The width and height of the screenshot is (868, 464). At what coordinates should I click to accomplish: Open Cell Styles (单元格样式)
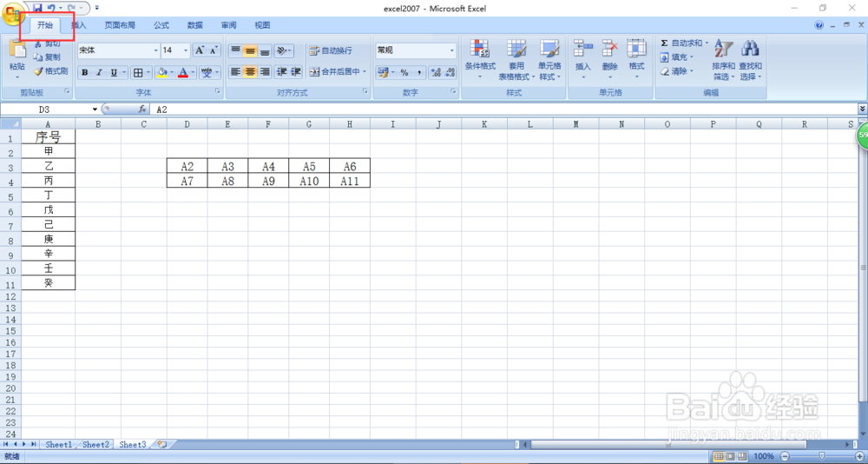tap(549, 60)
